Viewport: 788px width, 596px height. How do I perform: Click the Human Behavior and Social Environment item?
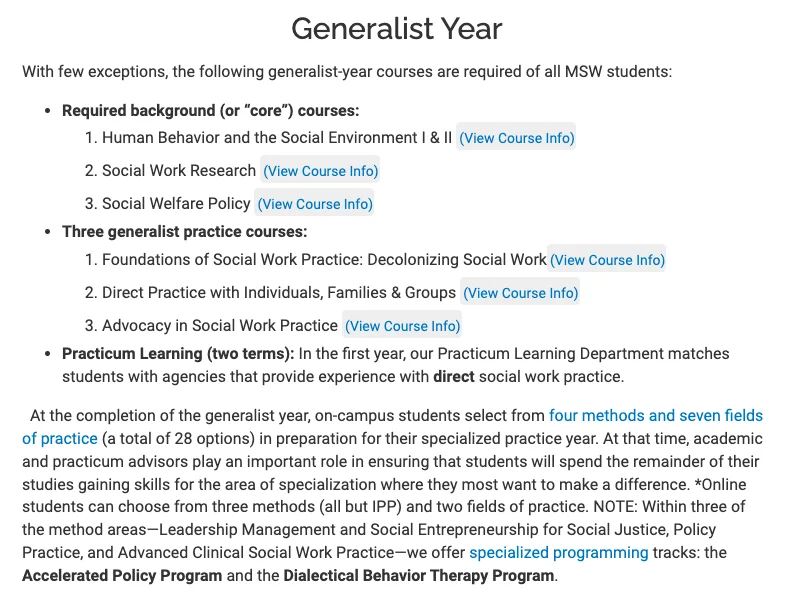click(277, 138)
